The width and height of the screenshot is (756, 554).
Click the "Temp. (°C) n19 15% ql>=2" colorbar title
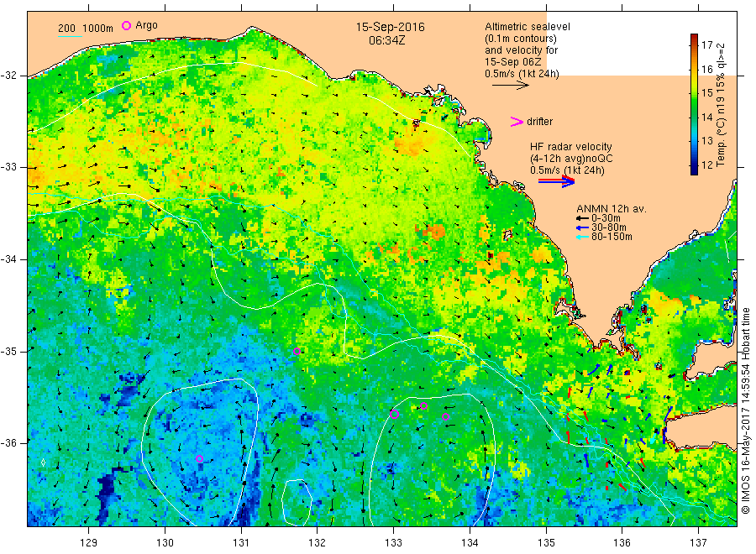721,105
